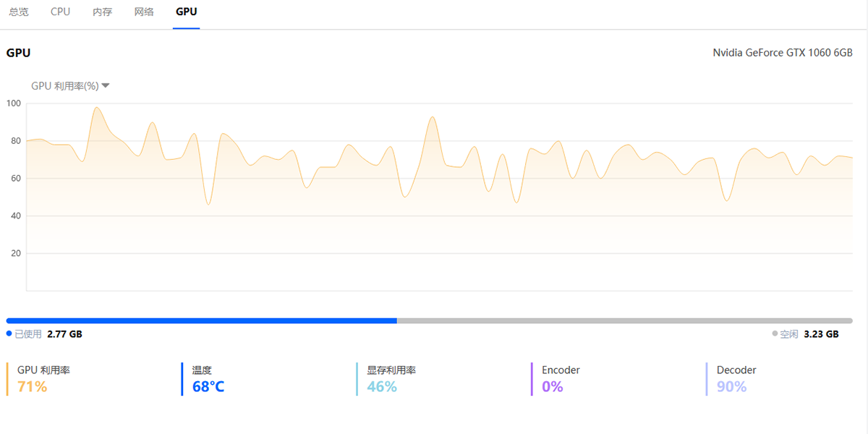Go to the 网络 tab
868x434 pixels.
pos(144,12)
